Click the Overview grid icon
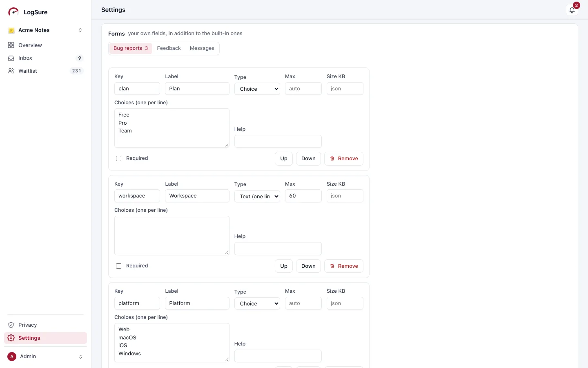 (11, 45)
